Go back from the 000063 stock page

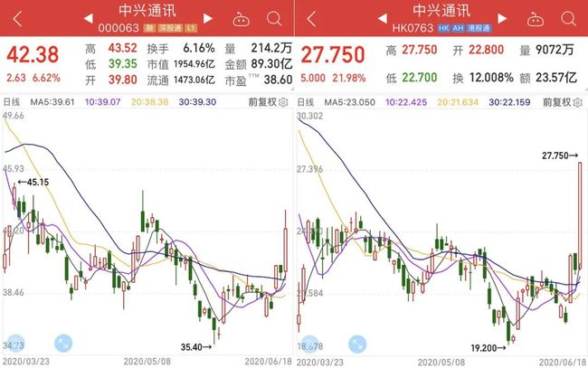tap(17, 19)
